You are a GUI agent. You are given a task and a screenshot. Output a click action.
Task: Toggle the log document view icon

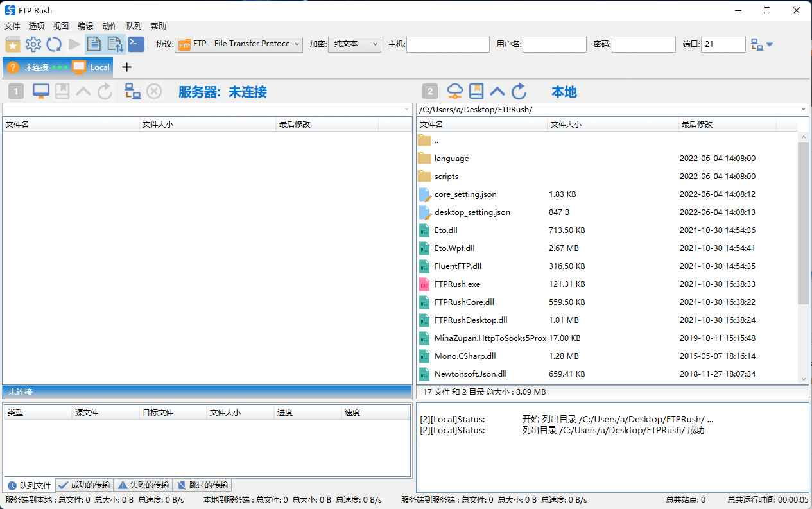94,44
